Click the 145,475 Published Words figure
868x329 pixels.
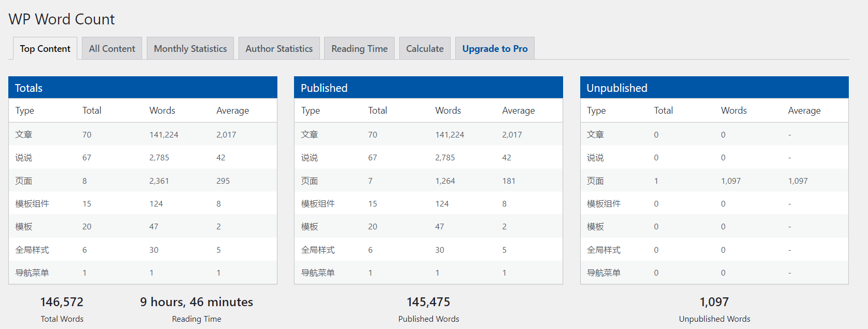[x=428, y=302]
